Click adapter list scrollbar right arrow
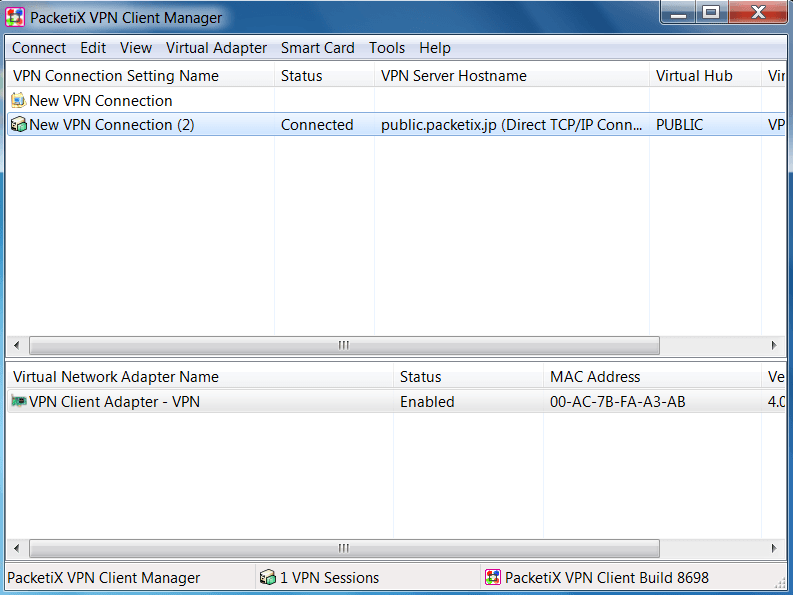Viewport: 793px width, 595px height. point(774,548)
